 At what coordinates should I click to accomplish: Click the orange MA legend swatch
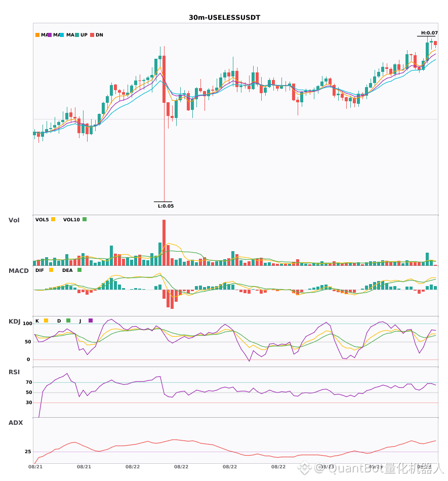(37, 35)
